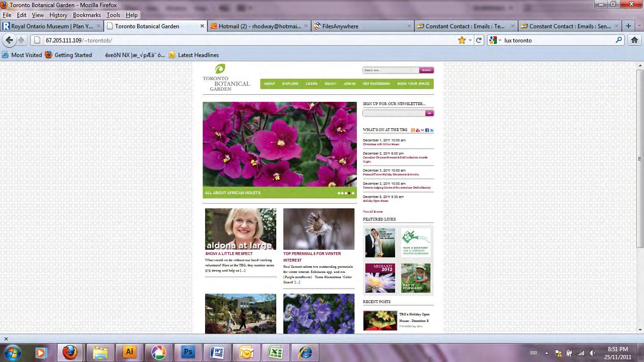
Task: Open the History menu
Action: point(58,15)
